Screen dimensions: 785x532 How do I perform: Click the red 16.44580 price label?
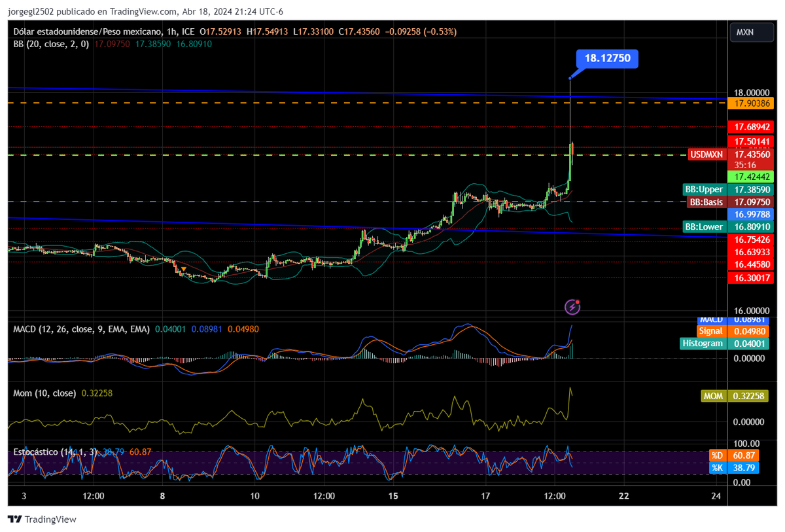click(752, 265)
